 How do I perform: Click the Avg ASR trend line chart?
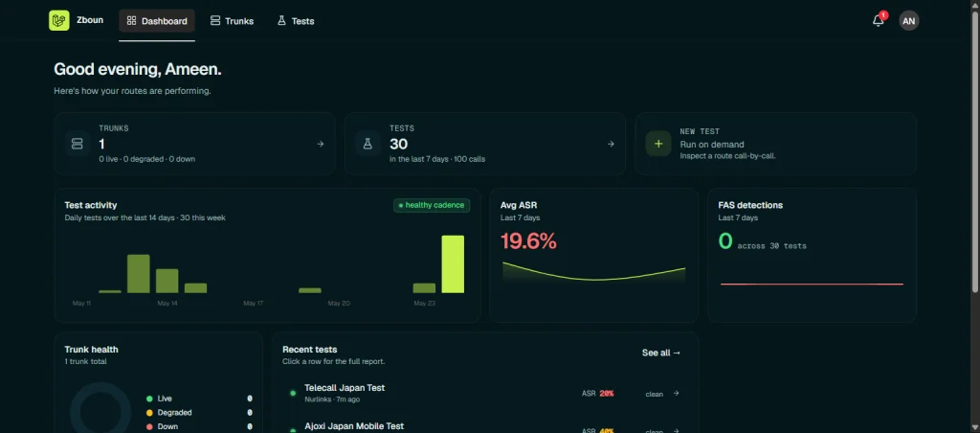point(593,271)
